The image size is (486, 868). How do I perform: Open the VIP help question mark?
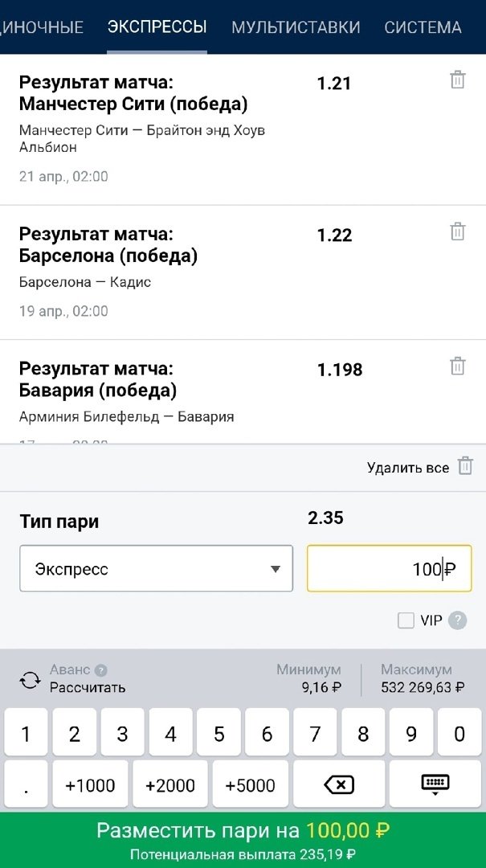(457, 620)
